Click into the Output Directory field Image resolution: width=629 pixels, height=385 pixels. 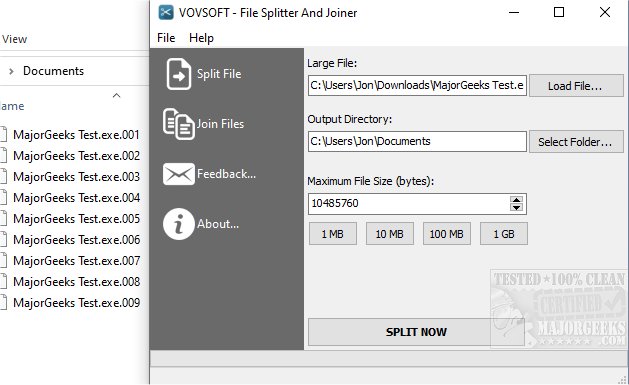coord(417,142)
